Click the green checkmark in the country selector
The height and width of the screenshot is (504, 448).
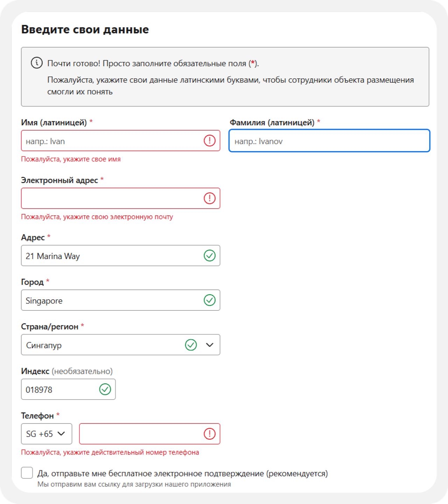click(191, 345)
